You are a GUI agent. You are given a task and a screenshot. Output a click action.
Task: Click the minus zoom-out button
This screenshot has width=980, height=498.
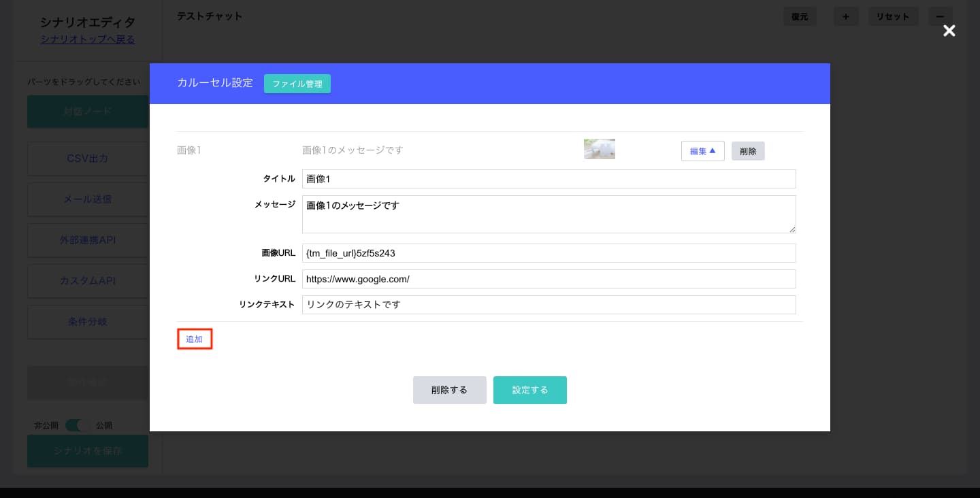click(940, 16)
